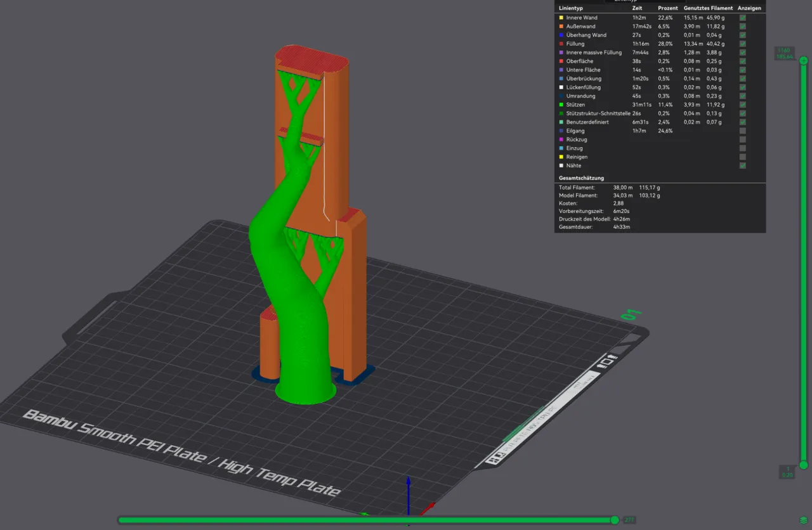Toggle Stützstruktur-Schnittstelle display checkbox
The height and width of the screenshot is (530, 812).
click(742, 113)
